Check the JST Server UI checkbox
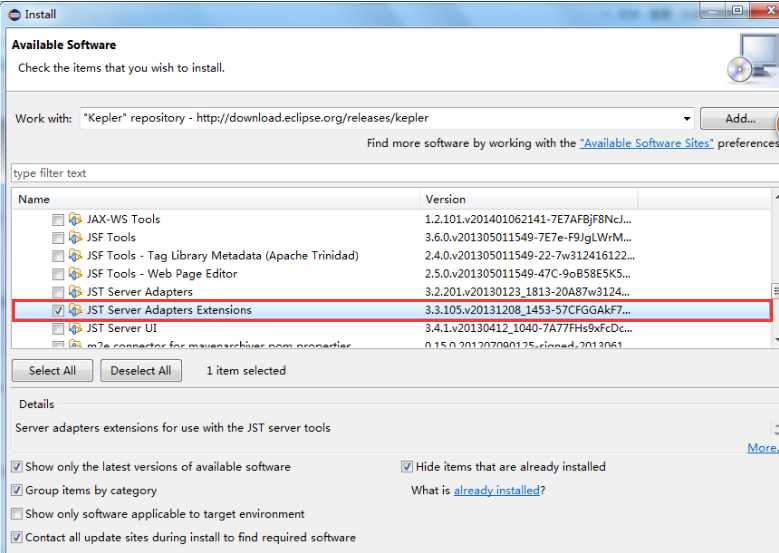 pos(58,329)
